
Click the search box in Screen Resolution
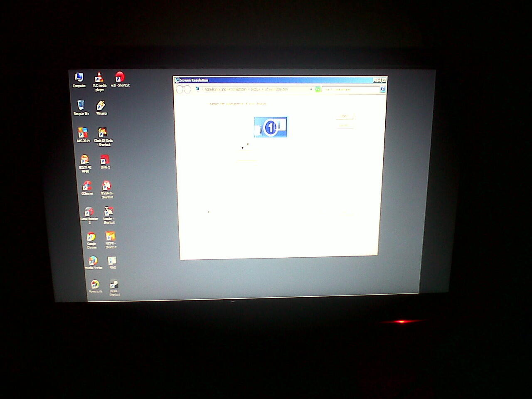click(x=351, y=89)
